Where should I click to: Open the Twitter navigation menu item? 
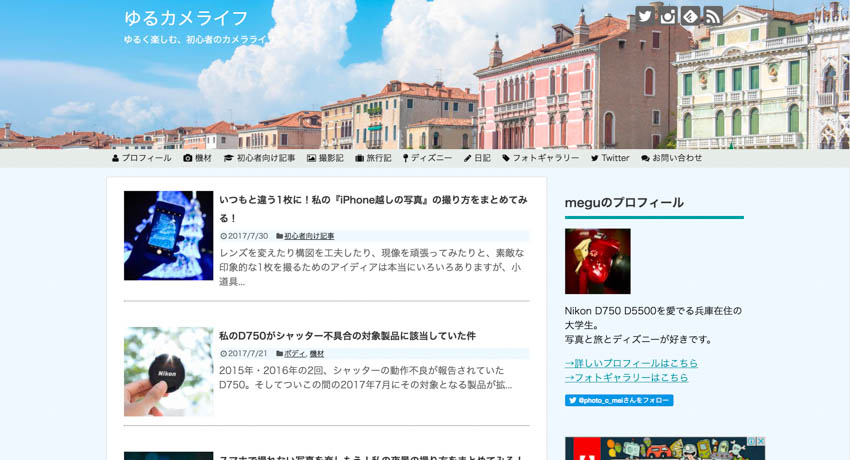(610, 158)
